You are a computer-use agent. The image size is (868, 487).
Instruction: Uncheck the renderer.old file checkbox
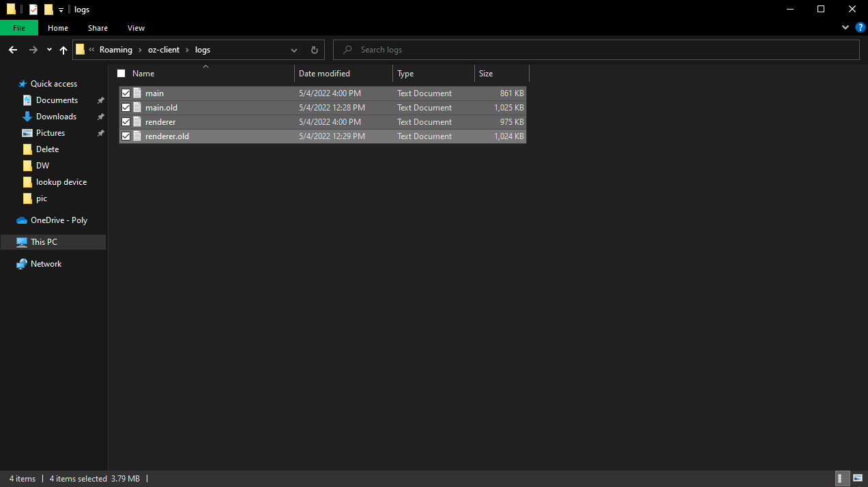[x=126, y=136]
